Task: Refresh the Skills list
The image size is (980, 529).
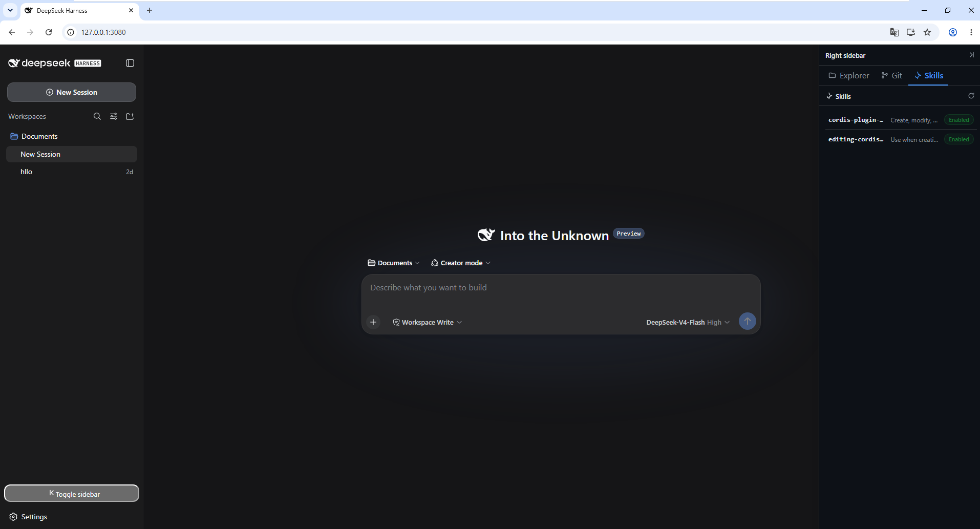Action: click(971, 96)
